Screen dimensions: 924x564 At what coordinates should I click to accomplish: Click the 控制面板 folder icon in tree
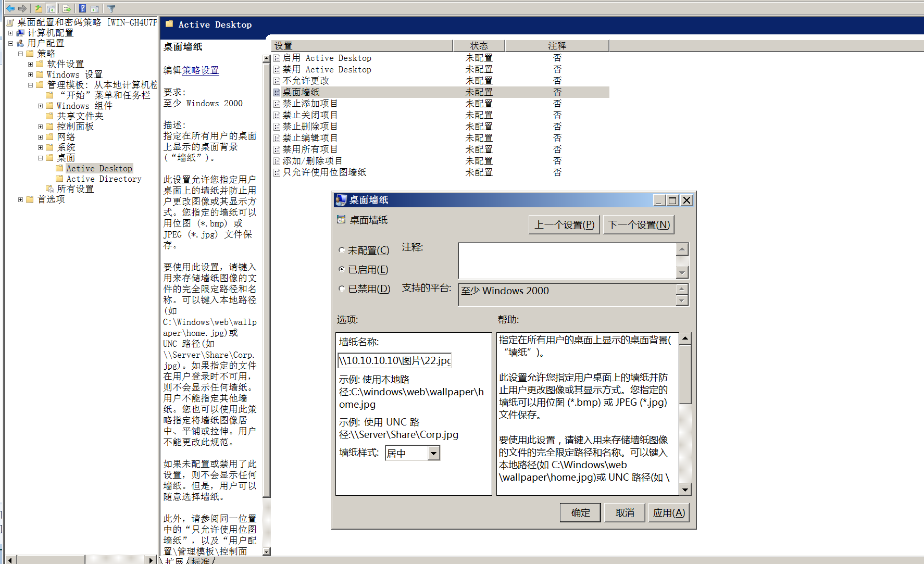coord(49,127)
